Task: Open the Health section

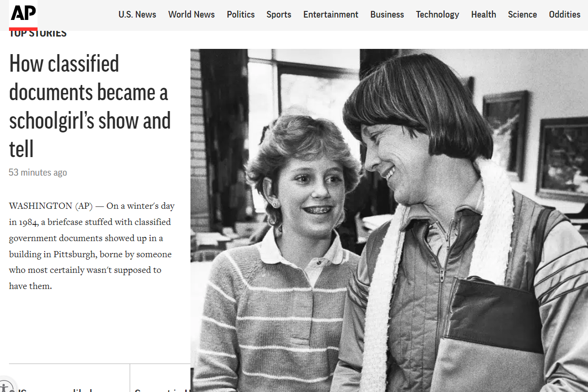Action: (484, 15)
